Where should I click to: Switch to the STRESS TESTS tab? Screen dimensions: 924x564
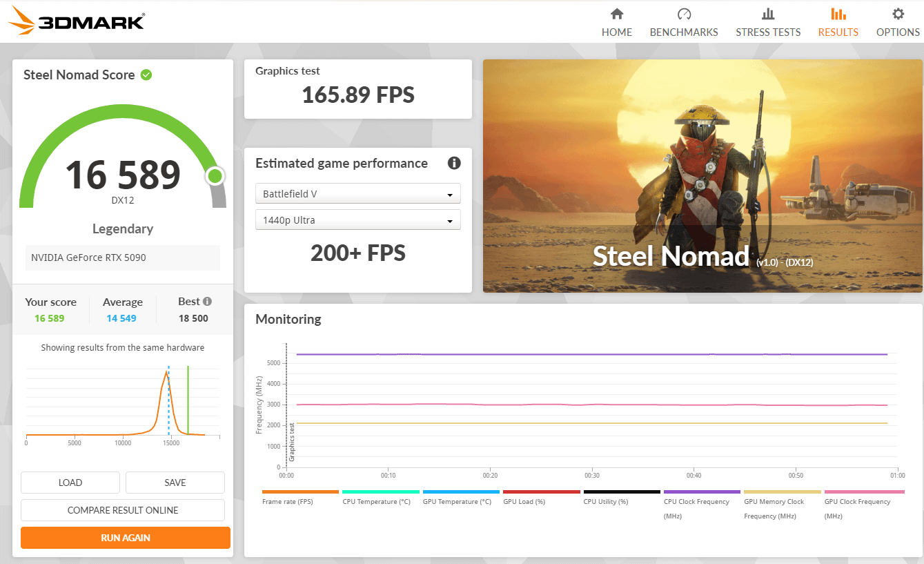click(x=768, y=32)
